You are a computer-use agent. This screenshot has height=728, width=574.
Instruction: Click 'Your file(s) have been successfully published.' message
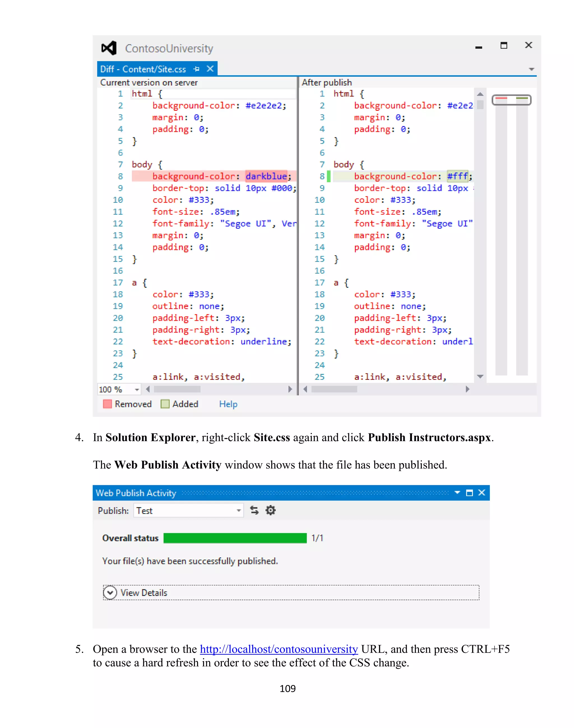pyautogui.click(x=190, y=561)
